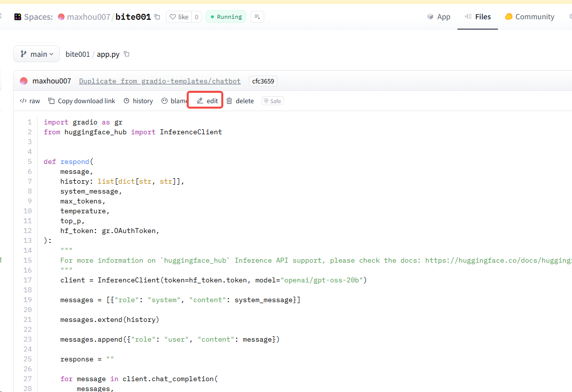Switch to the App tab
Screen dimensions: 572x392
click(439, 17)
